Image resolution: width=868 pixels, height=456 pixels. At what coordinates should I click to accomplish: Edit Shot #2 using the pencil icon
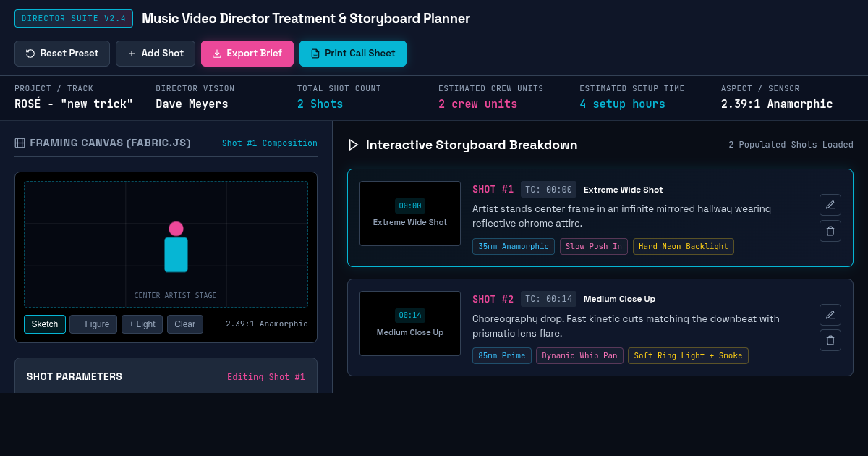coord(830,315)
